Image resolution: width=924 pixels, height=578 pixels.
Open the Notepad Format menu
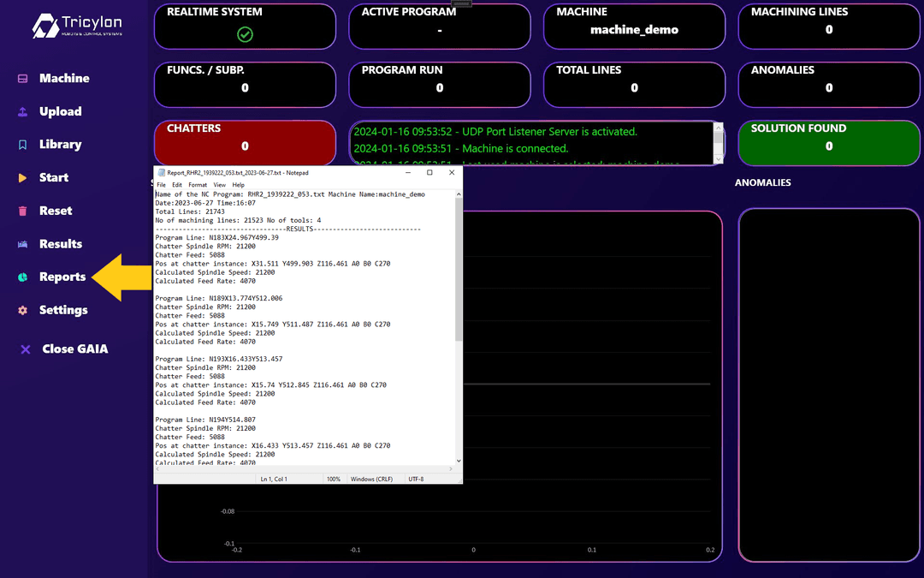(198, 185)
